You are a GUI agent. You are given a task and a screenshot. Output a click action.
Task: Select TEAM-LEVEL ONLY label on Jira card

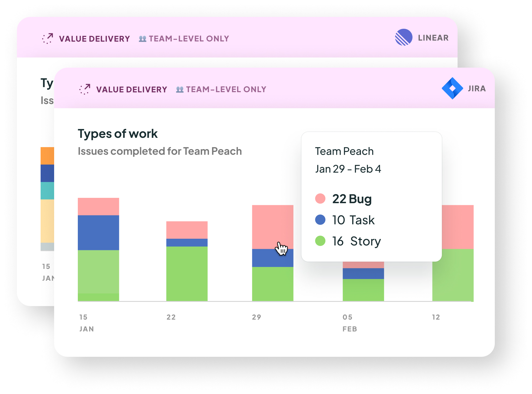click(x=226, y=90)
